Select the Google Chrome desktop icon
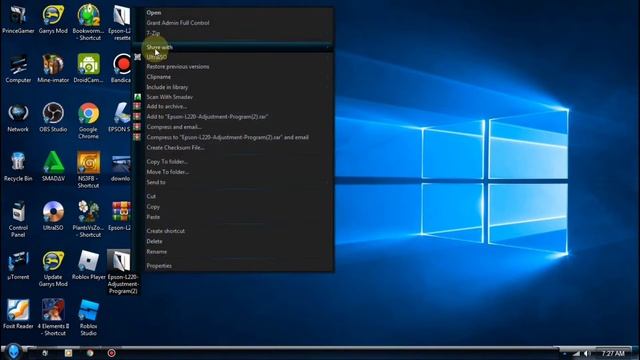The image size is (640, 360). coord(88,121)
